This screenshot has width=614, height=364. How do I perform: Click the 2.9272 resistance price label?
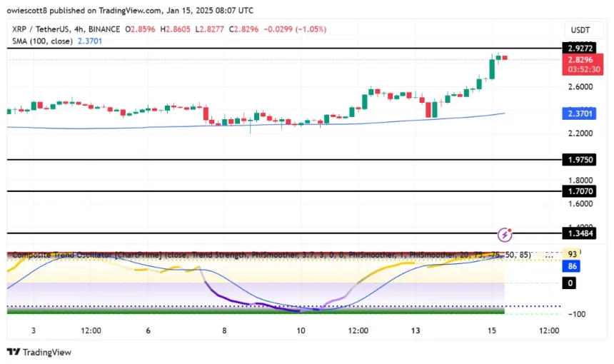tap(580, 49)
